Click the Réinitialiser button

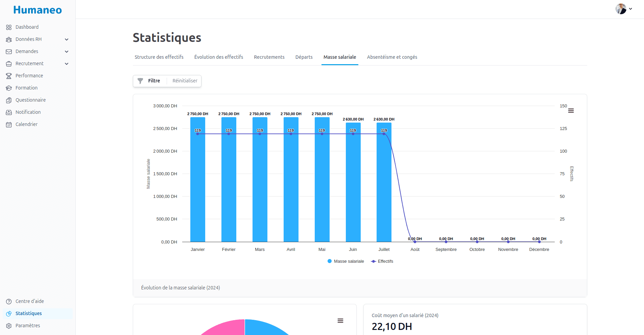(185, 81)
